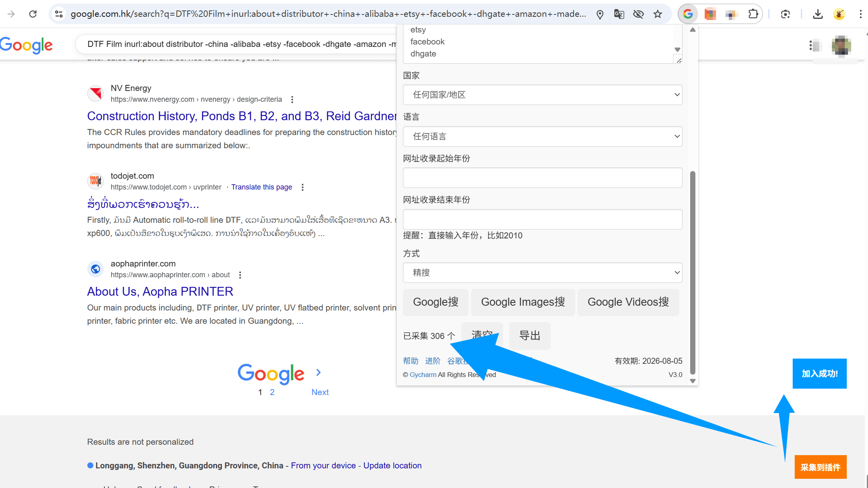Click the orange 采集到插件 button
868x488 pixels.
pyautogui.click(x=820, y=467)
